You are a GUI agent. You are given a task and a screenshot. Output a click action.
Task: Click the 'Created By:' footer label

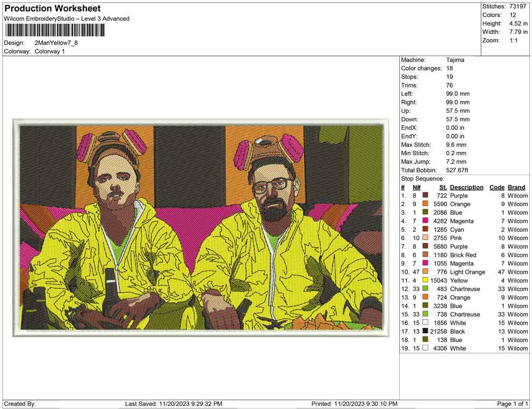click(x=20, y=404)
